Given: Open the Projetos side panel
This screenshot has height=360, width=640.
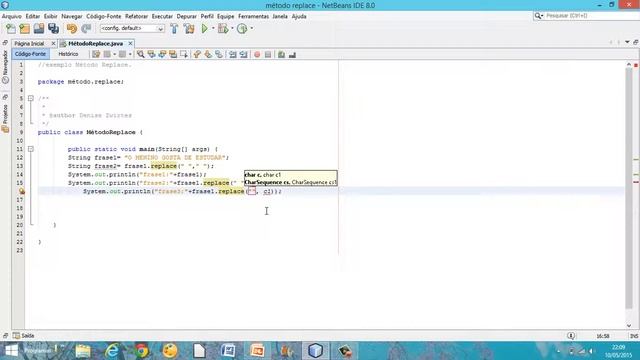Looking at the screenshot, I should point(5,118).
